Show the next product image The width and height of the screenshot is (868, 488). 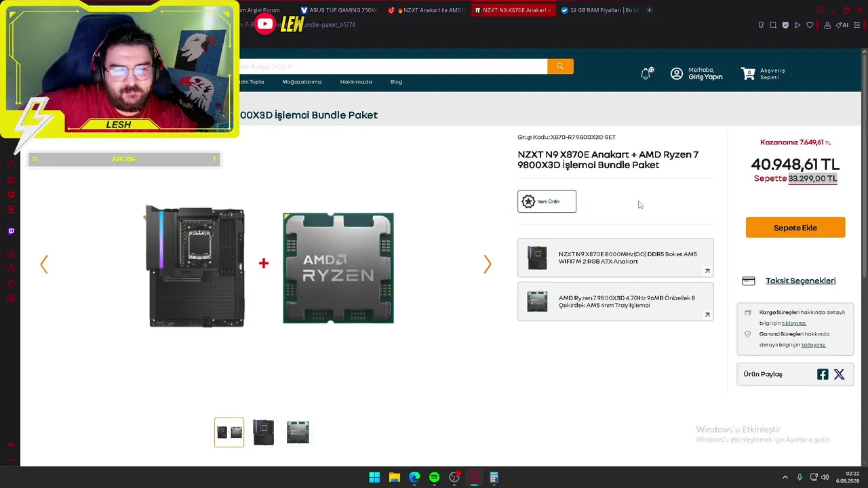tap(487, 264)
